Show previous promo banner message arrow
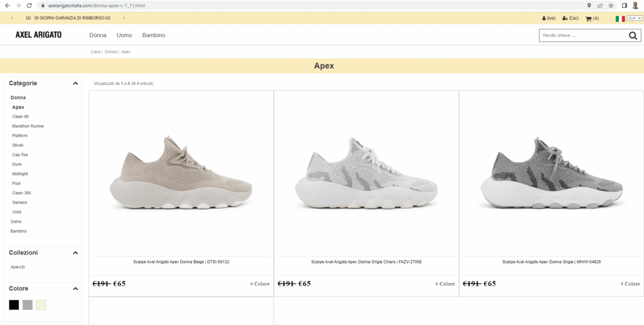The height and width of the screenshot is (325, 644). coord(12,18)
